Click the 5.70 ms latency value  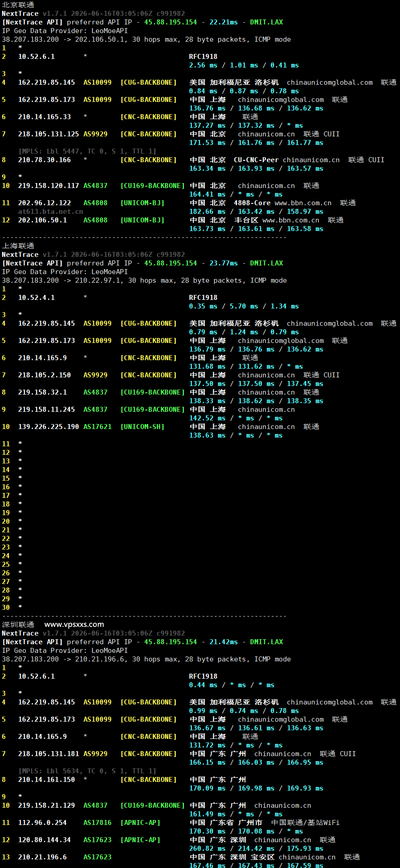[x=244, y=306]
